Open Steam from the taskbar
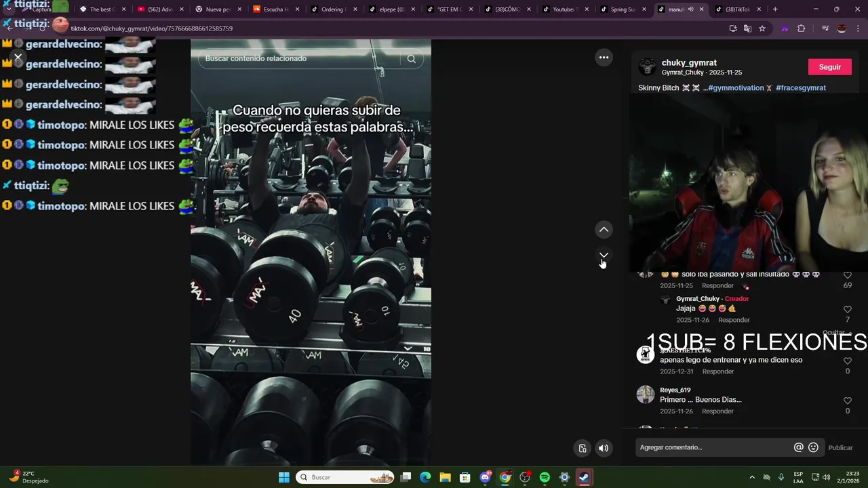 [x=584, y=477]
